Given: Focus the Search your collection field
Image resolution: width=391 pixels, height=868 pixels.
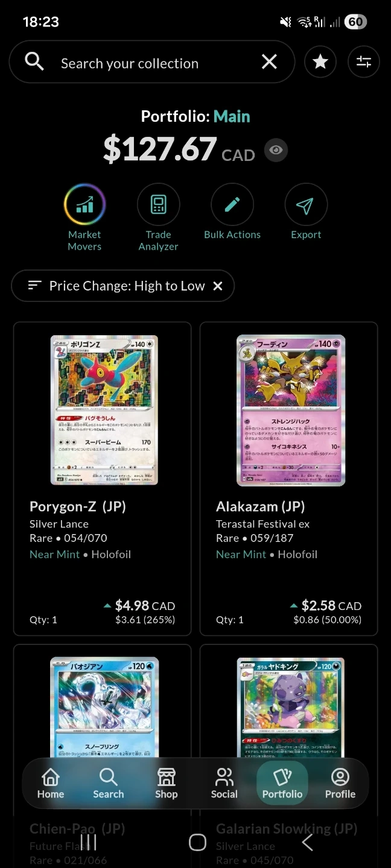Looking at the screenshot, I should (x=152, y=61).
